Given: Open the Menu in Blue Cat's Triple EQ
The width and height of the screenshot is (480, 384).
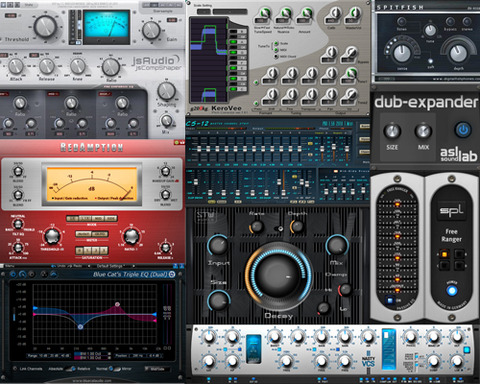Looking at the screenshot, I should [10, 266].
